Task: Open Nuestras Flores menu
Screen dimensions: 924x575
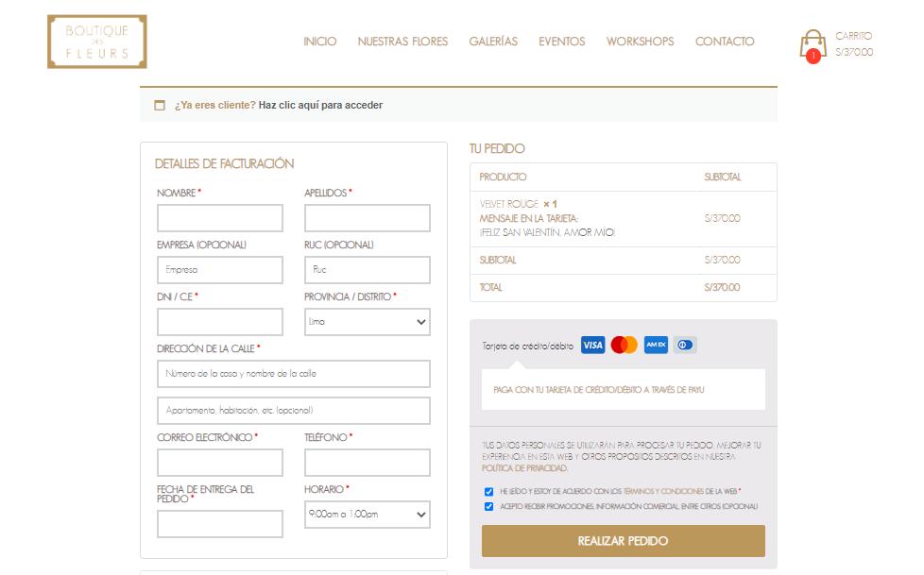Action: (x=403, y=42)
